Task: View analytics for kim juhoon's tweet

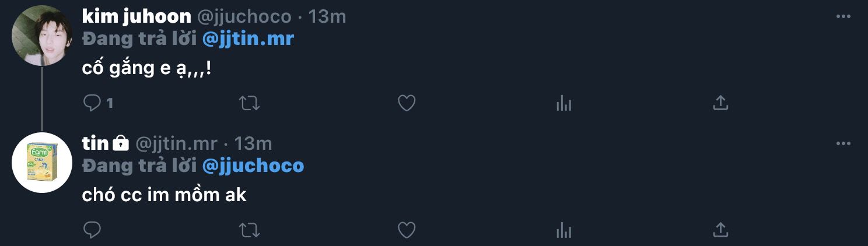Action: pyautogui.click(x=563, y=103)
